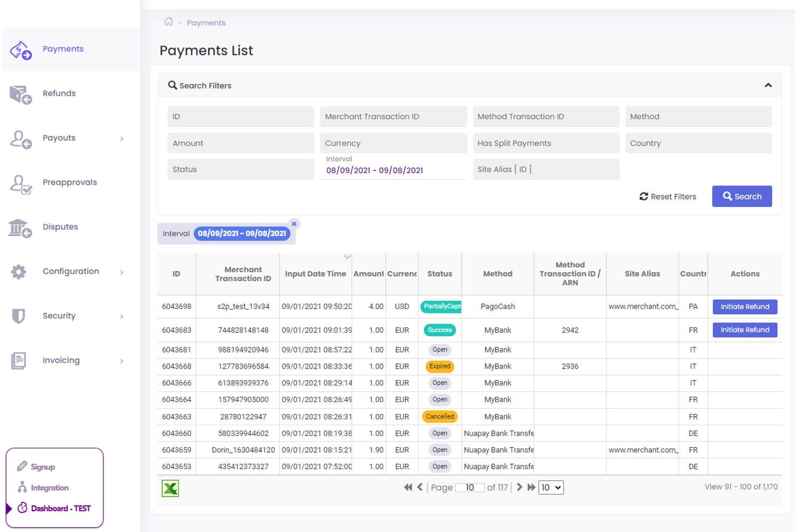Expand the Payouts submenu arrow

click(121, 139)
